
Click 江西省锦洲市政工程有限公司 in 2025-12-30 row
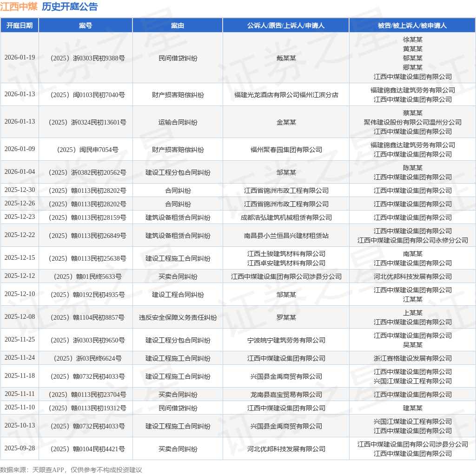click(286, 191)
